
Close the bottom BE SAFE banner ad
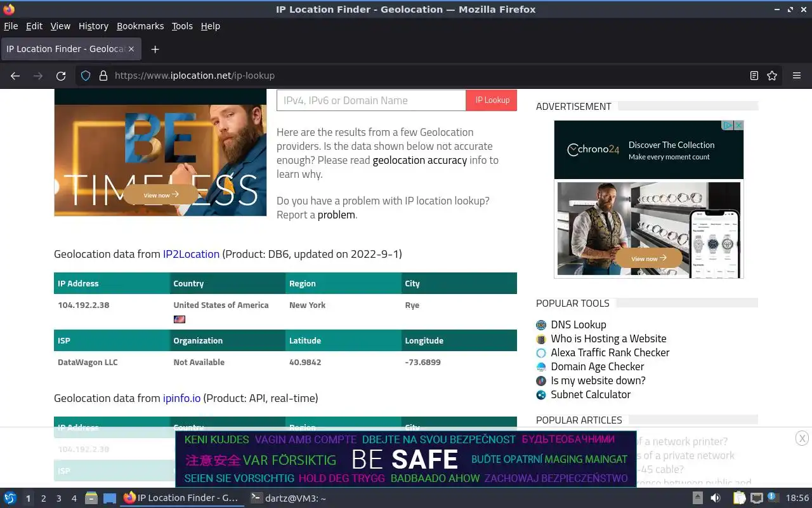(x=802, y=438)
